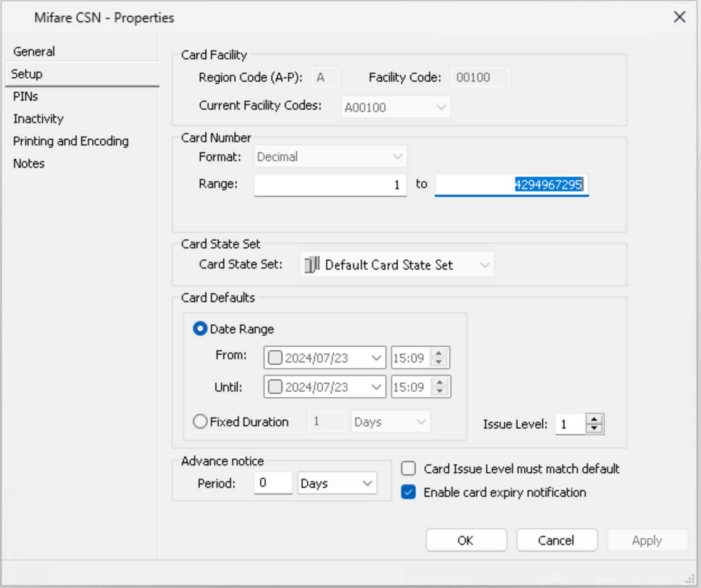Confirm changes with the OK button
The image size is (701, 588).
coord(466,540)
